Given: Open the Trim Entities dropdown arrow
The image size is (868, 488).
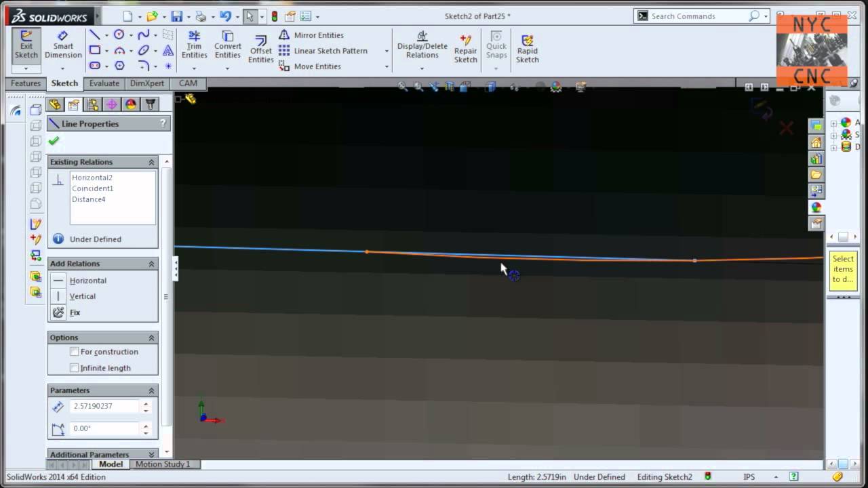Looking at the screenshot, I should (194, 68).
